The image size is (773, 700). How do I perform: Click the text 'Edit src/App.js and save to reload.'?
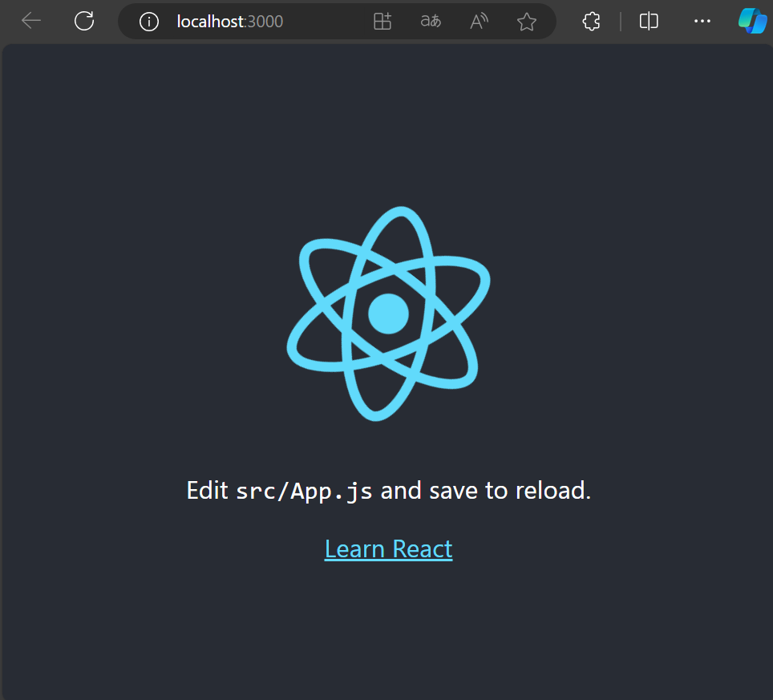pos(388,491)
